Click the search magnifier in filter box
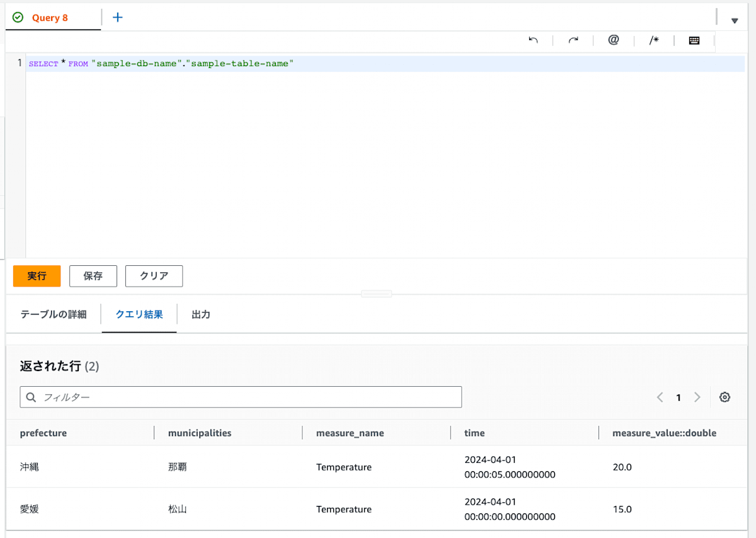Screen dimensions: 756x538 click(x=31, y=397)
